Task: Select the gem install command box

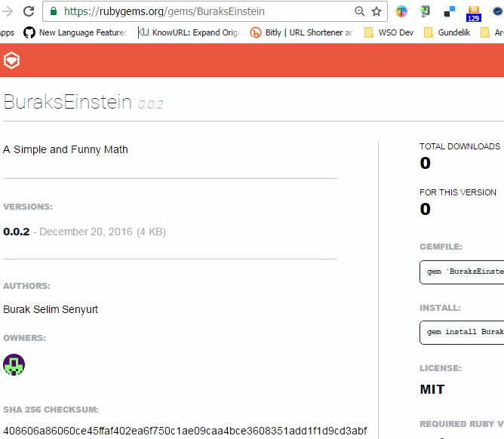Action: (462, 333)
